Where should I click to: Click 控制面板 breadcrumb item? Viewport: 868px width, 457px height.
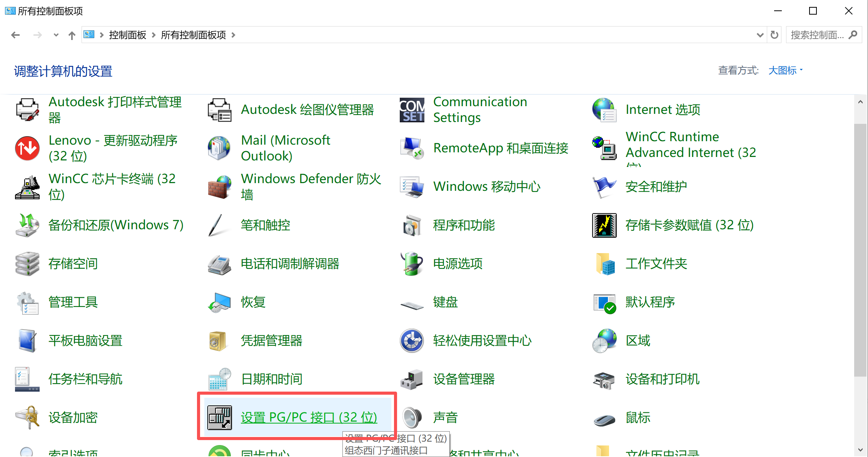point(128,35)
